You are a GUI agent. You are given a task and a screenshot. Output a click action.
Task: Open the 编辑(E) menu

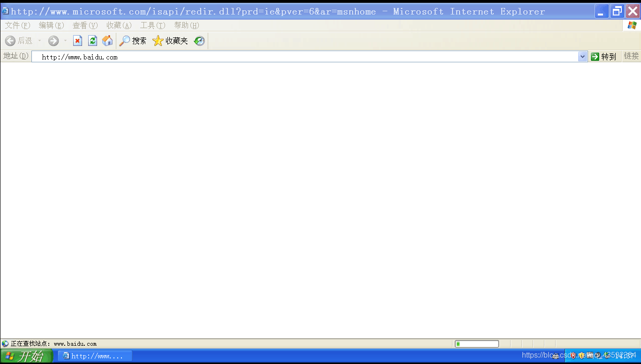point(52,25)
